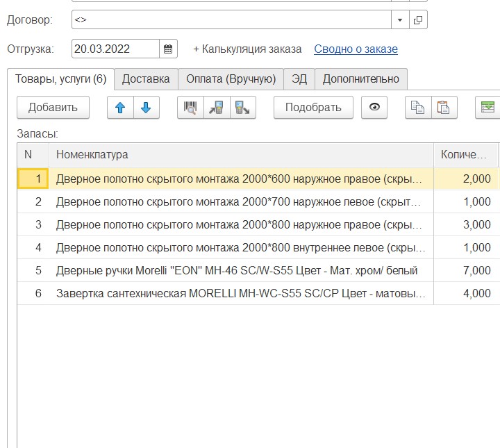Move the selected row up with the arrow
500x448 pixels.
120,108
